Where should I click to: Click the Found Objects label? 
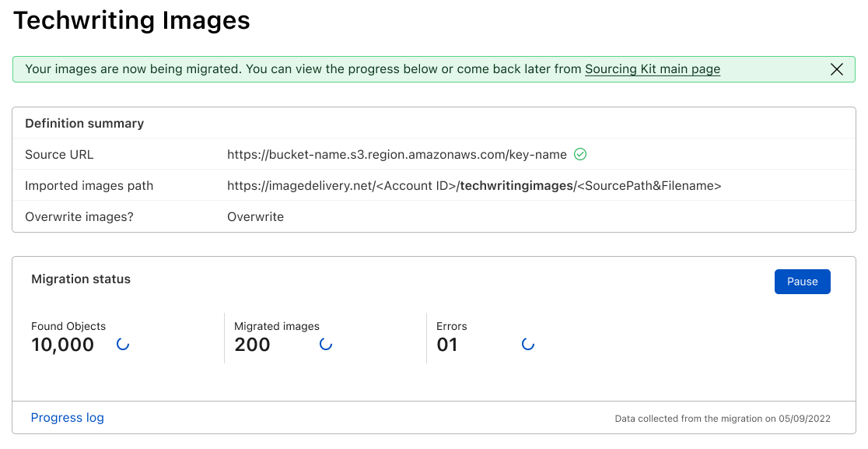tap(68, 326)
